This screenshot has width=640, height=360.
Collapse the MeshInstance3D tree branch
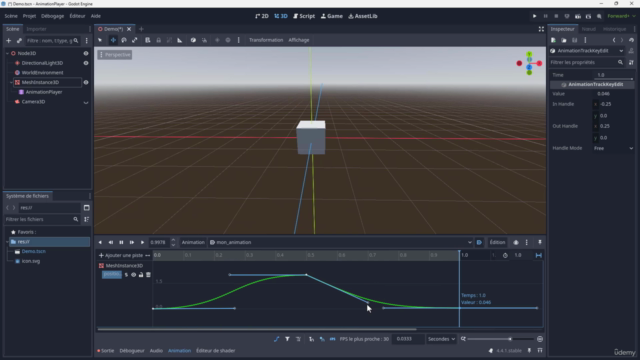[11, 82]
